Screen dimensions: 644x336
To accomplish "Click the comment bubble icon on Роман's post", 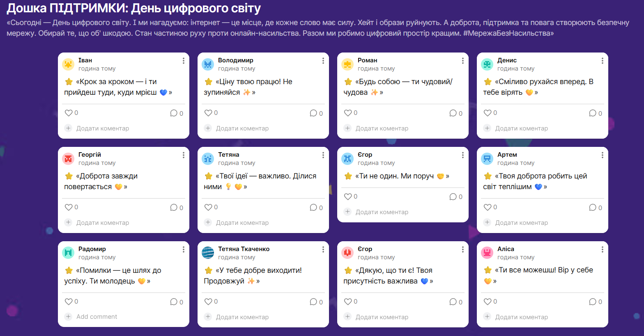I will click(x=453, y=113).
